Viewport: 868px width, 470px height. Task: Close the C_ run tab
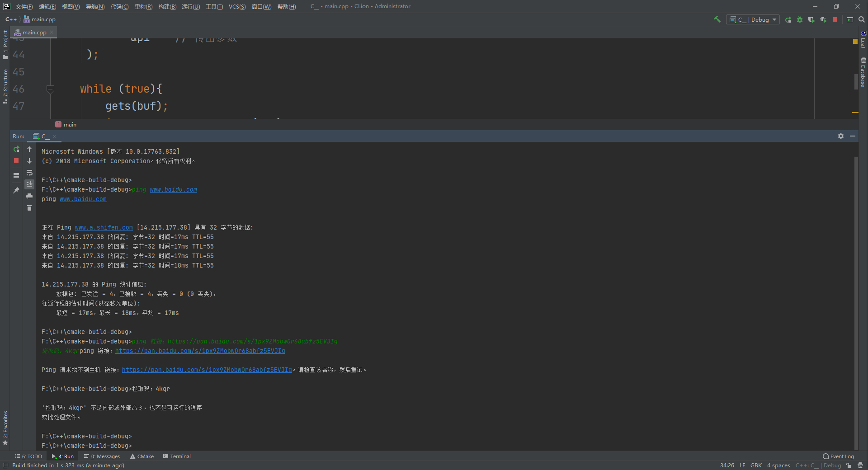(x=55, y=136)
